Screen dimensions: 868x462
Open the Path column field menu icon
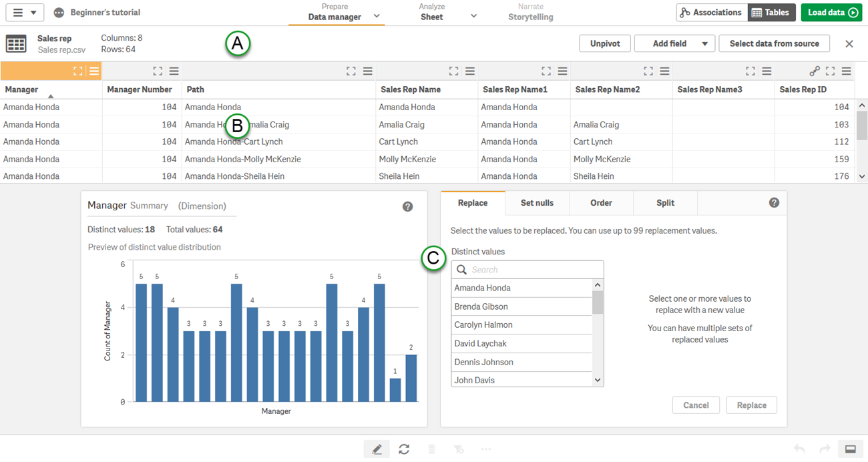(x=368, y=71)
